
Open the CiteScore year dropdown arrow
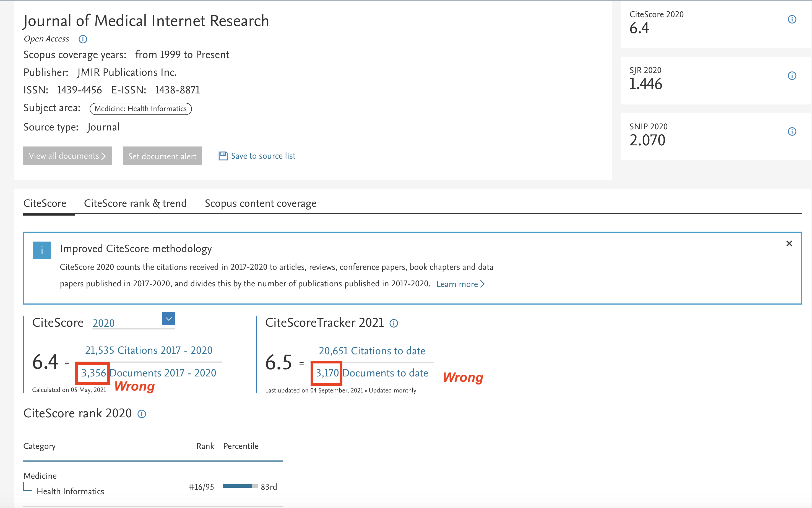click(x=168, y=318)
